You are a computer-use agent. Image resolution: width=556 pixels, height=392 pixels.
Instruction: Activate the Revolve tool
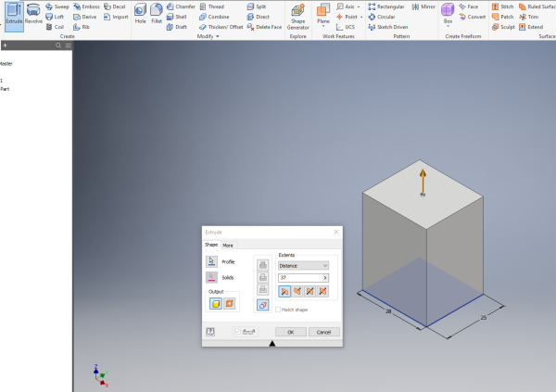pyautogui.click(x=33, y=14)
